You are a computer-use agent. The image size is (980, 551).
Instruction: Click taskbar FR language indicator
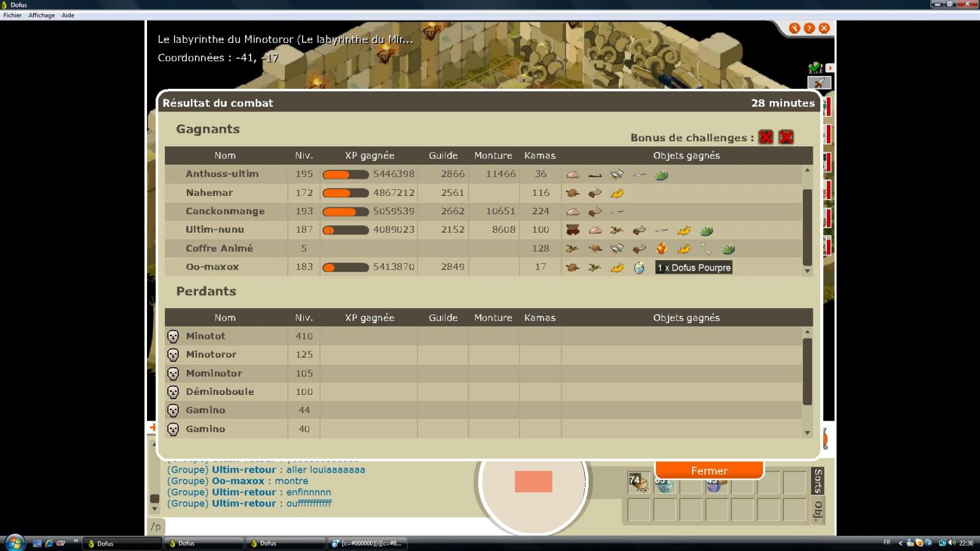887,542
